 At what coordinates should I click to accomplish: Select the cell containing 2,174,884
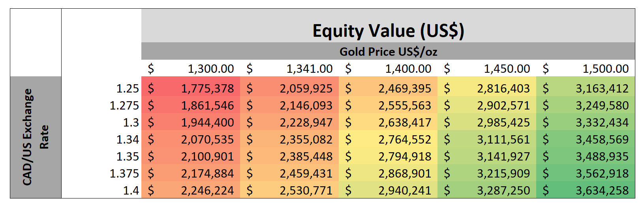207,174
